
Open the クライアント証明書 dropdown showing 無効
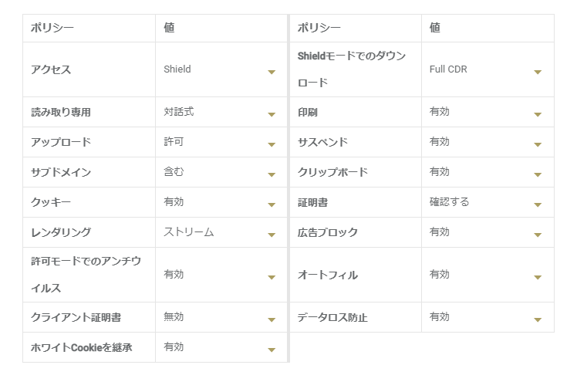(272, 319)
